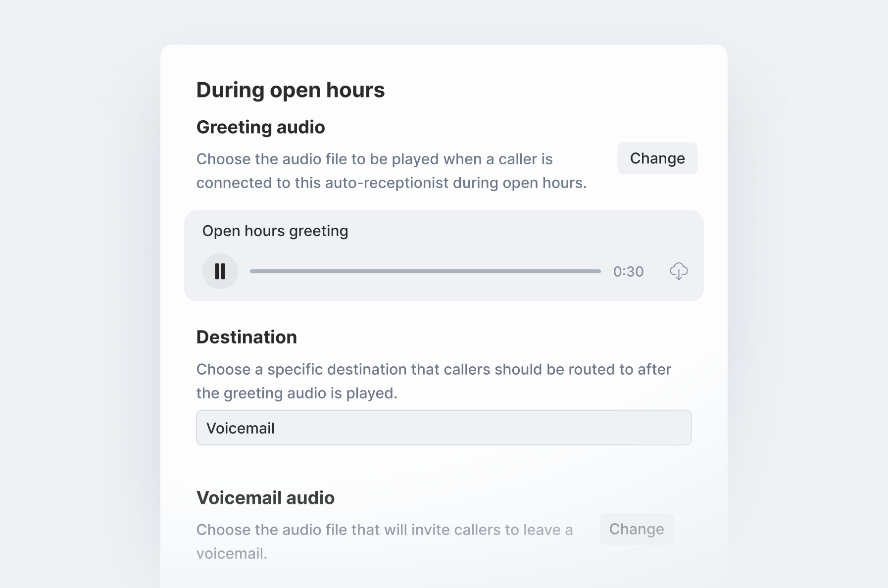The image size is (888, 588).
Task: Click the Open hours greeting title
Action: 275,231
